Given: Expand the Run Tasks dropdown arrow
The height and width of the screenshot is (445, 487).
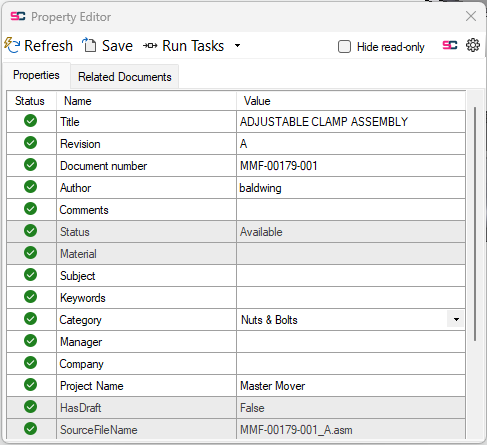Looking at the screenshot, I should tap(237, 46).
